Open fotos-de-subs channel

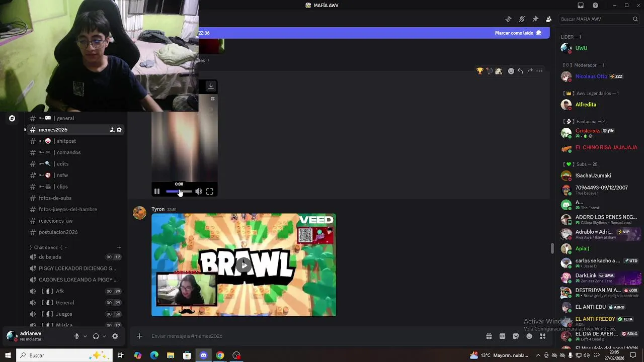pos(75,198)
